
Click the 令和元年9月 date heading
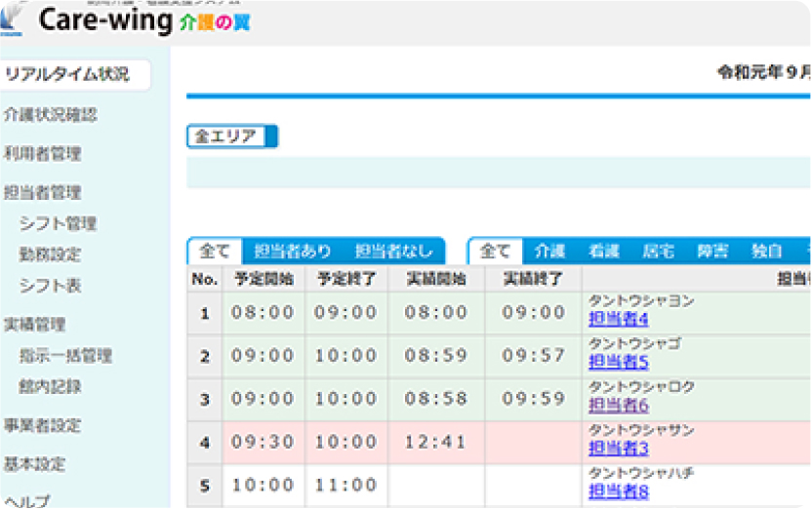pyautogui.click(x=764, y=73)
